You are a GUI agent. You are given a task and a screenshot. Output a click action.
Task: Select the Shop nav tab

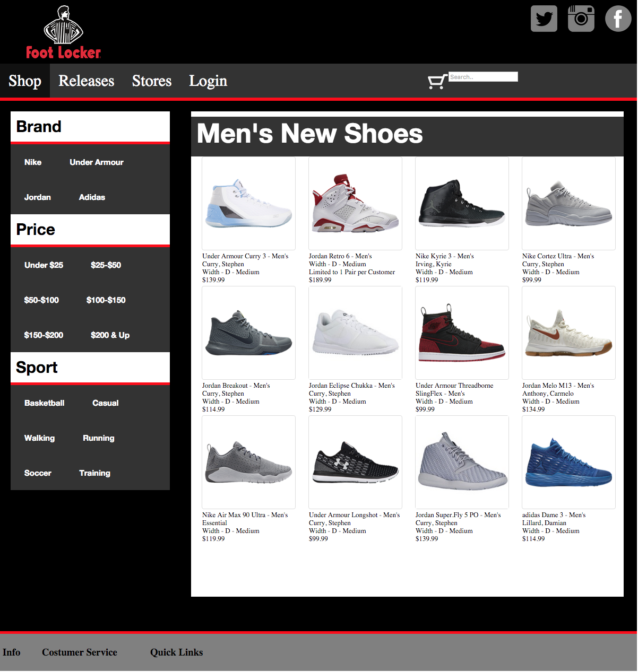click(x=25, y=81)
